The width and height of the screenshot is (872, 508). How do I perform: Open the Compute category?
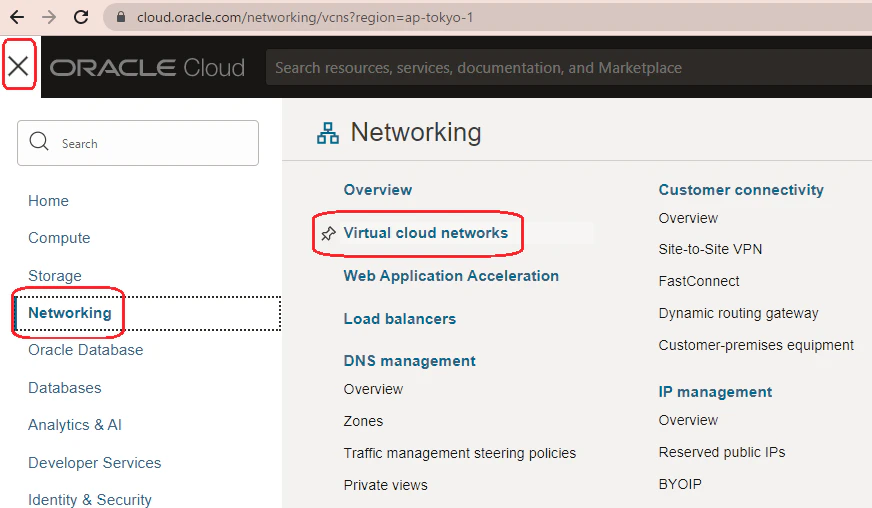[59, 238]
